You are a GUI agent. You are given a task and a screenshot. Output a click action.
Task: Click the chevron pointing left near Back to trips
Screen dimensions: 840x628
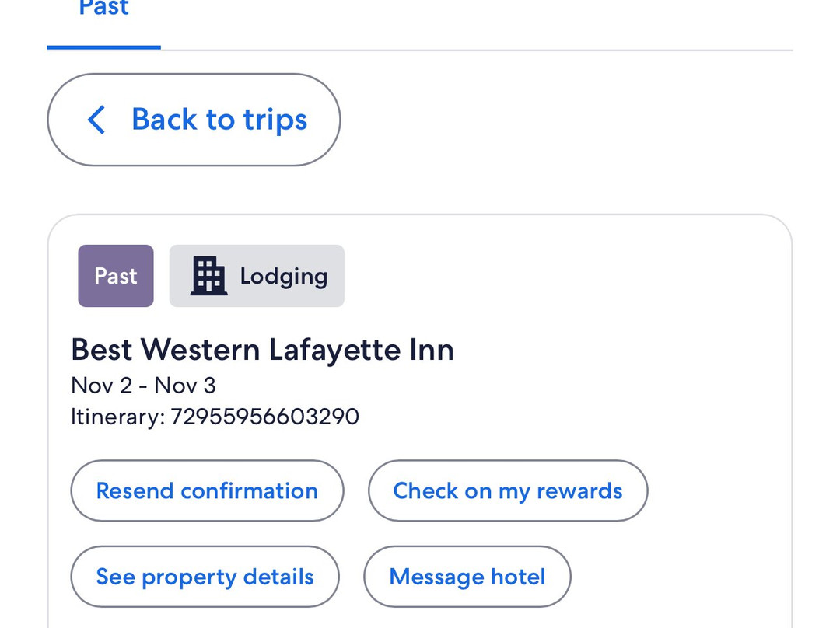point(95,120)
